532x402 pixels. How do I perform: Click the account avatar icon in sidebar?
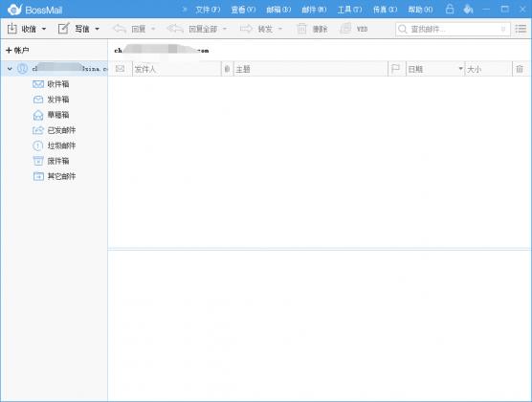point(22,69)
